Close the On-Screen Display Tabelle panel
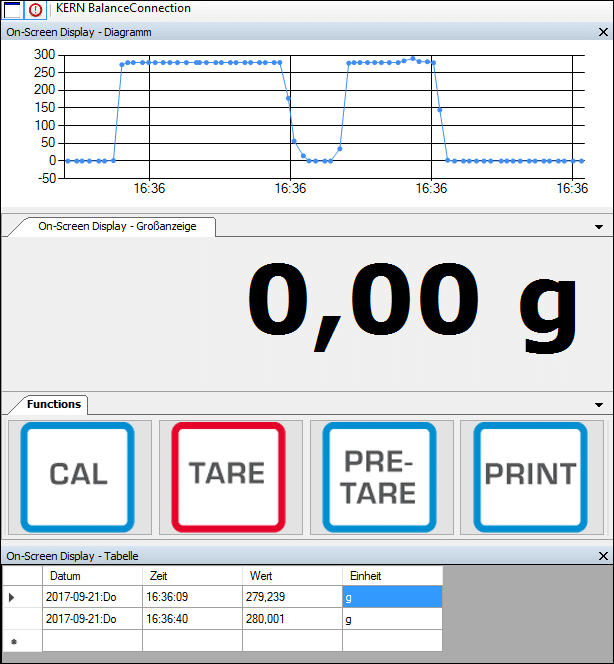 pyautogui.click(x=602, y=556)
